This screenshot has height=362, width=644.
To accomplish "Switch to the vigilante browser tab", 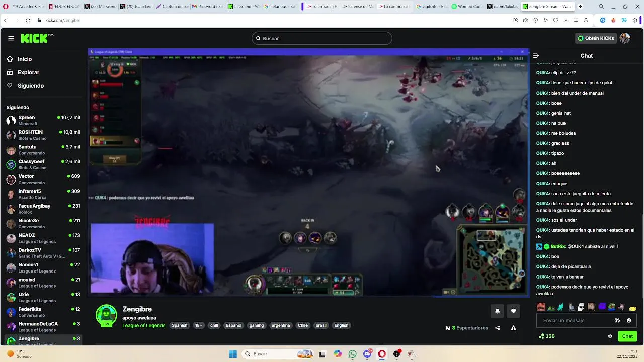I will [x=432, y=7].
